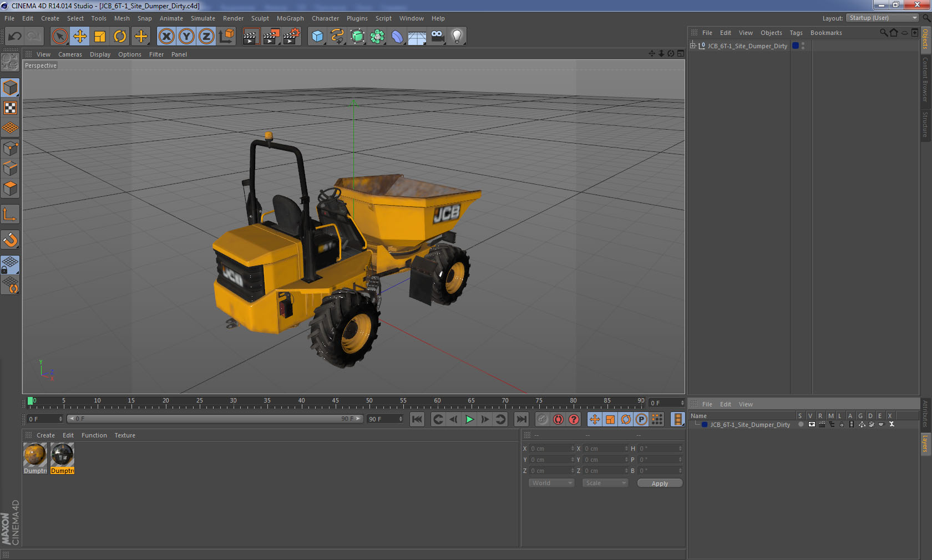Screen dimensions: 932x560
Task: Toggle autokeying
Action: pos(558,419)
